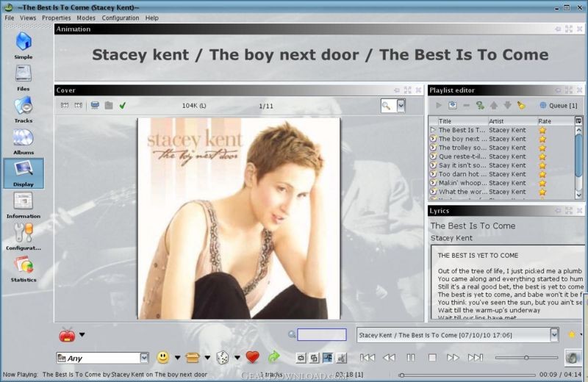Click the track position slider
This screenshot has height=382, width=588.
[x=468, y=375]
